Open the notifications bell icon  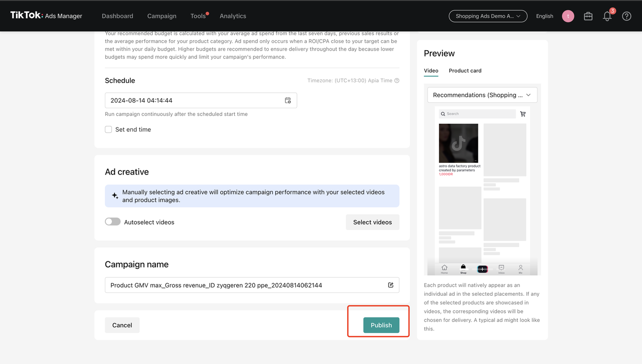[607, 16]
